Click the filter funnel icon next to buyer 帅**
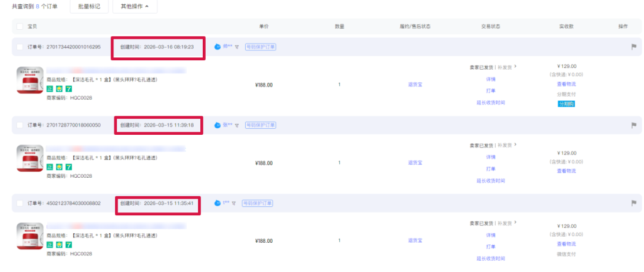644x272 pixels. tap(236, 47)
